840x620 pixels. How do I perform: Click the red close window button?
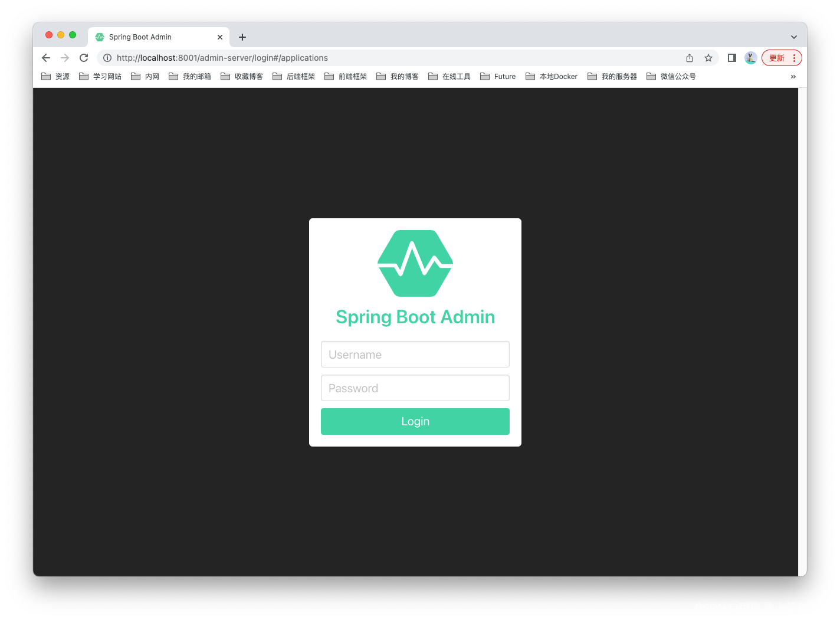tap(49, 35)
